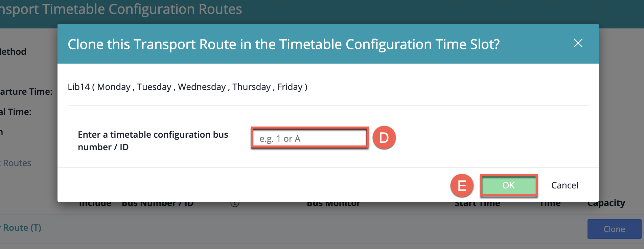Click the info icon beside Bus Number / ID
The height and width of the screenshot is (249, 644).
tap(235, 204)
